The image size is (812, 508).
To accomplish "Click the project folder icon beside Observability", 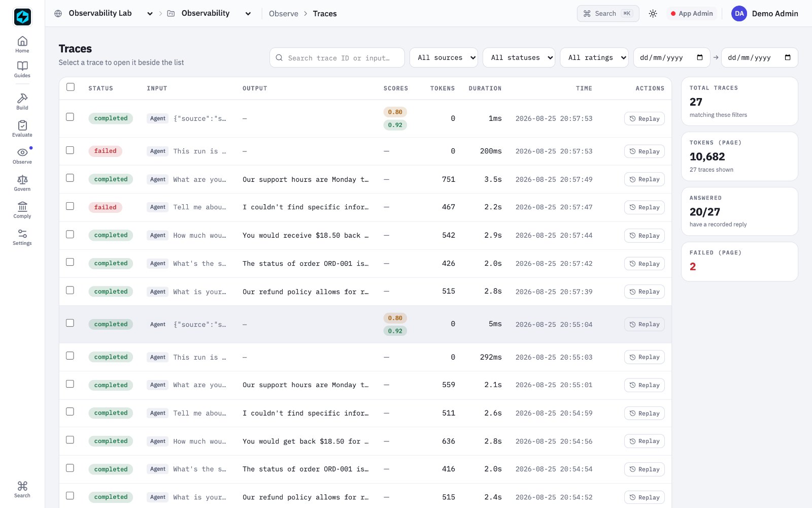I will [171, 14].
